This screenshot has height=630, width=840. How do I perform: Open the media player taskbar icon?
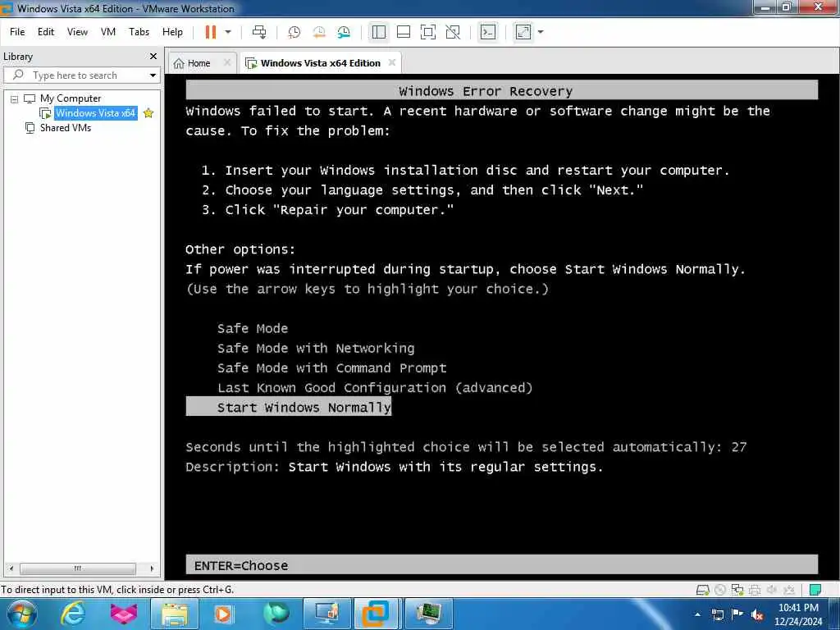click(223, 614)
